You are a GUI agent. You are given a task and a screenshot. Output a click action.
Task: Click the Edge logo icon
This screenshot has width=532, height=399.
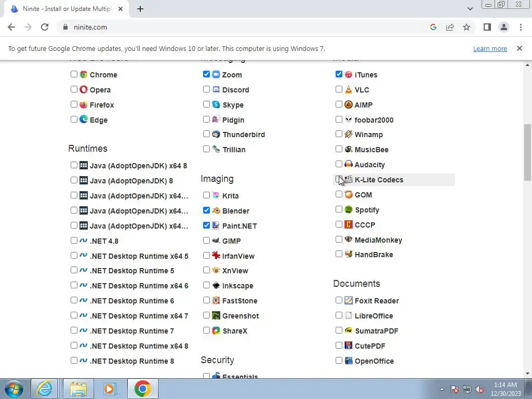click(84, 119)
